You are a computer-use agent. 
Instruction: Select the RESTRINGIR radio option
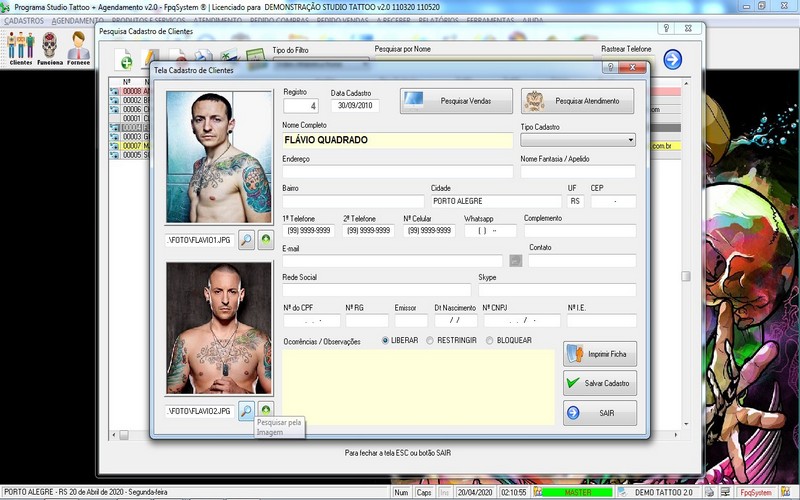430,340
